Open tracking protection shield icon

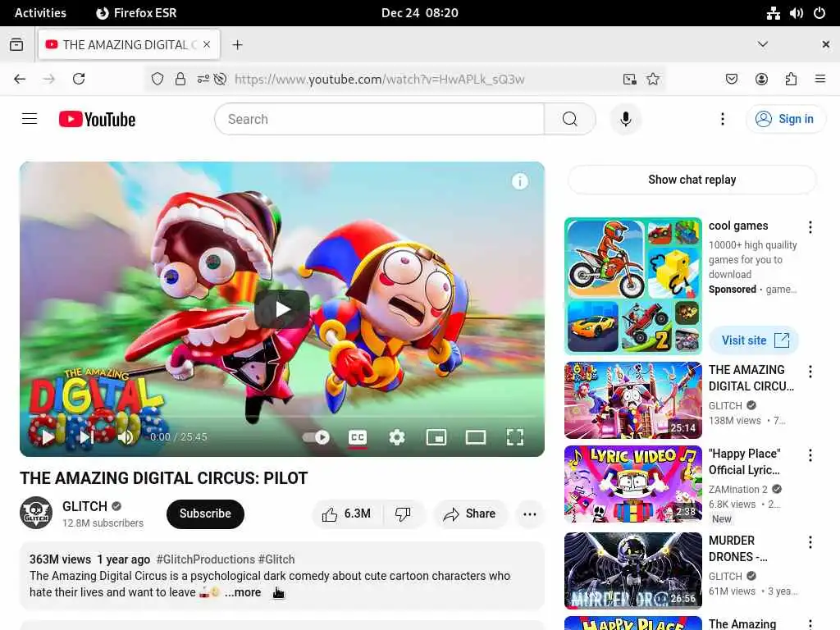pyautogui.click(x=157, y=80)
